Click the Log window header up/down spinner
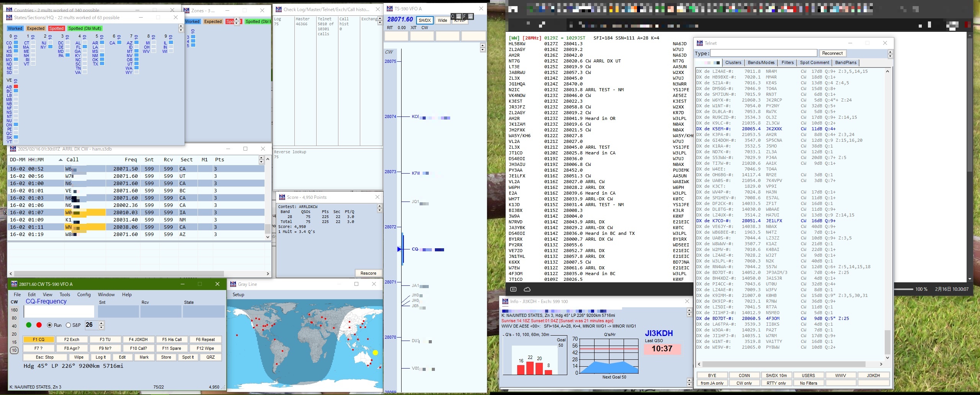 click(261, 160)
